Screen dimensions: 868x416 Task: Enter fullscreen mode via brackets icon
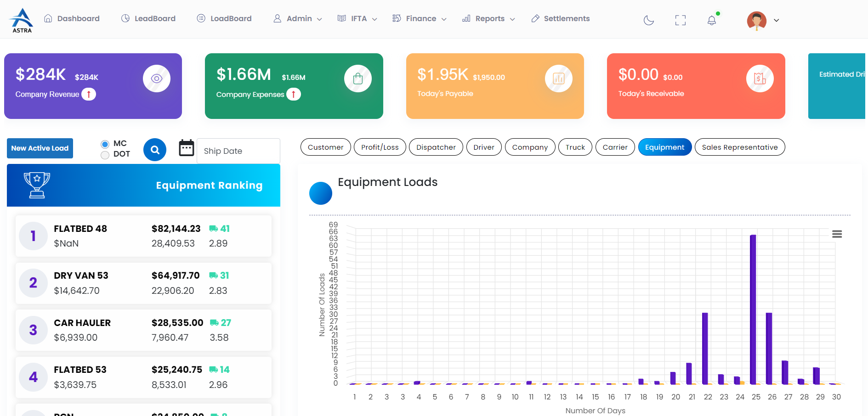coord(681,20)
